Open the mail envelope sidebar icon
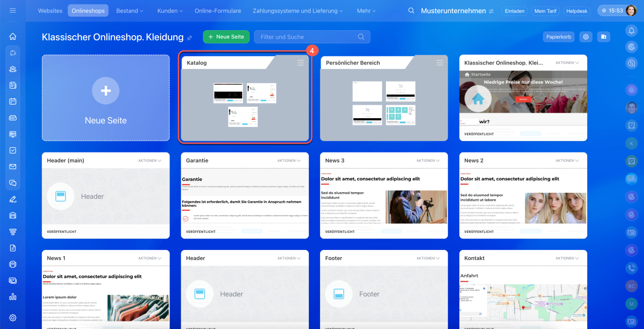644x329 pixels. [13, 167]
